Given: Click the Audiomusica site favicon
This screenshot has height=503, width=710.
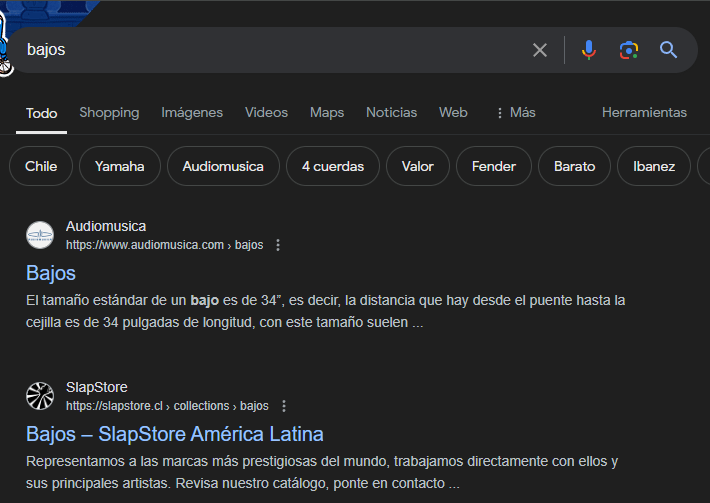Looking at the screenshot, I should click(40, 235).
